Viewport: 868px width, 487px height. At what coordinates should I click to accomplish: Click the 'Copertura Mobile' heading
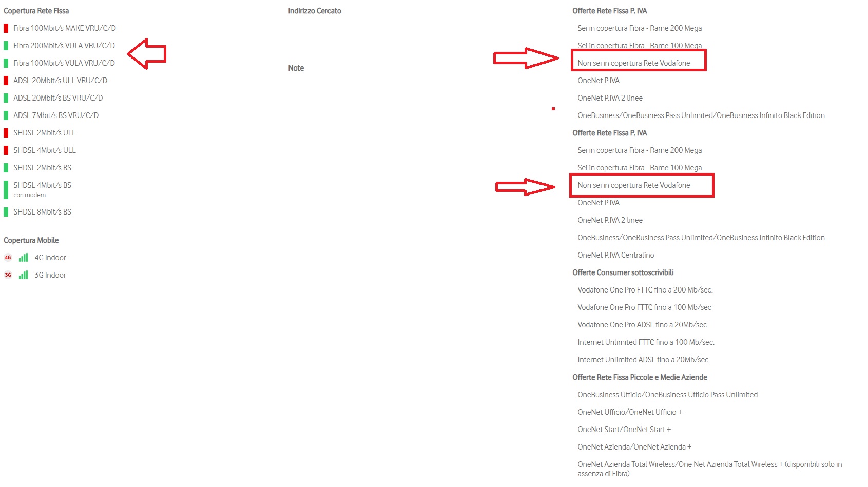tap(31, 240)
